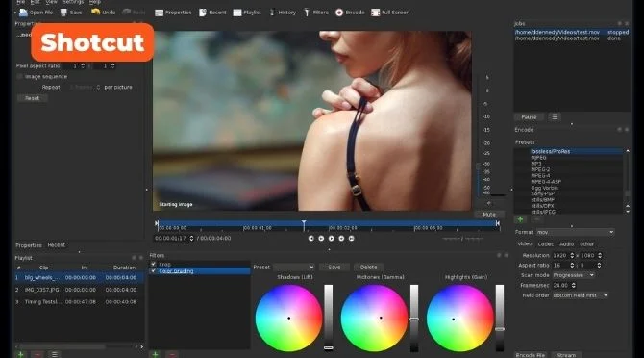Image resolution: width=644 pixels, height=358 pixels.
Task: Click the Mute button beside preview
Action: click(489, 215)
